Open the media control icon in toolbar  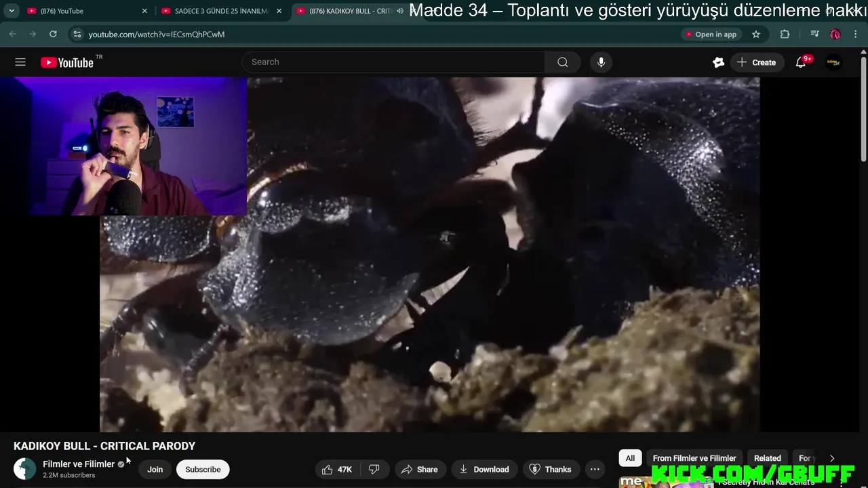coord(815,34)
